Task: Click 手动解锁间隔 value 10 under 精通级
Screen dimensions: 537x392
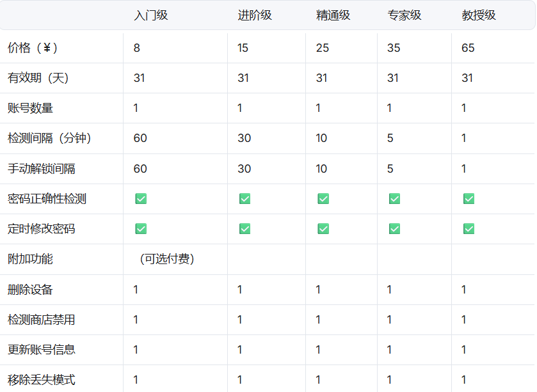Action: tap(321, 169)
